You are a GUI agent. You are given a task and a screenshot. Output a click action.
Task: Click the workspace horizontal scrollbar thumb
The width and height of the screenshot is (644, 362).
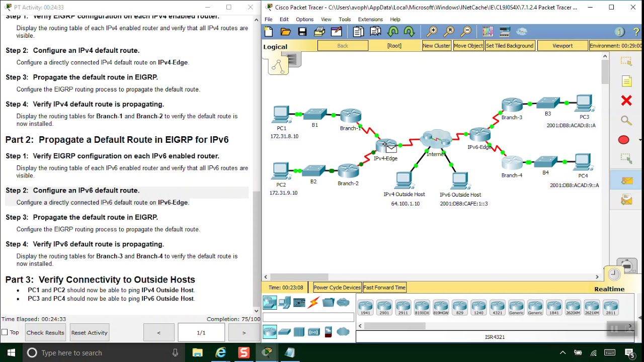click(299, 277)
